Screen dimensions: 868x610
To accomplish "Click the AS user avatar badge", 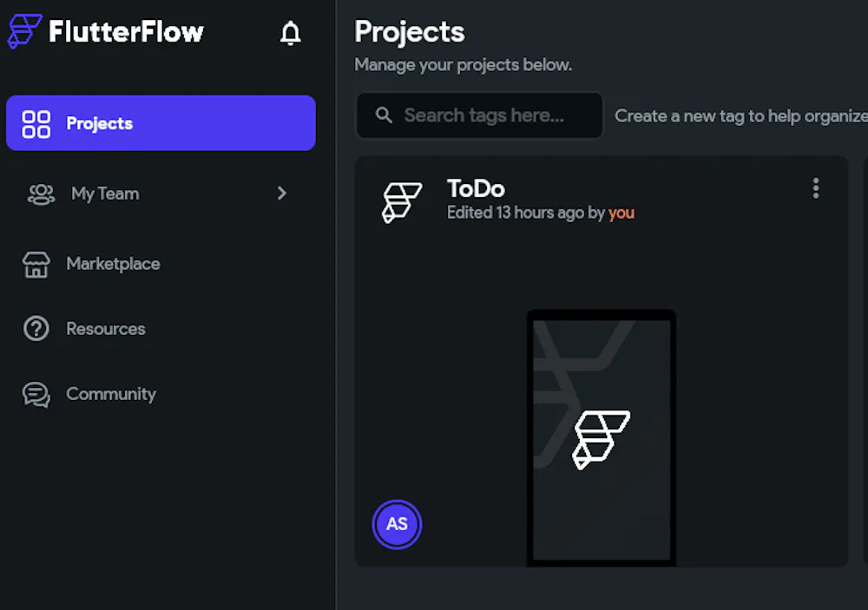I will tap(397, 524).
